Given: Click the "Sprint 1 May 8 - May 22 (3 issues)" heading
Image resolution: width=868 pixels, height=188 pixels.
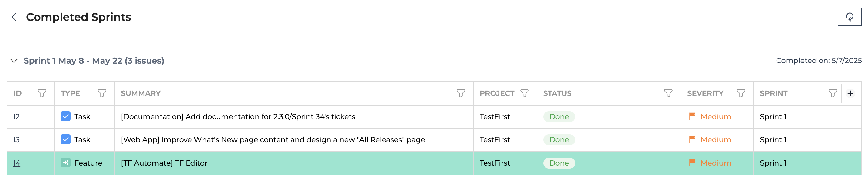Looking at the screenshot, I should pos(94,61).
